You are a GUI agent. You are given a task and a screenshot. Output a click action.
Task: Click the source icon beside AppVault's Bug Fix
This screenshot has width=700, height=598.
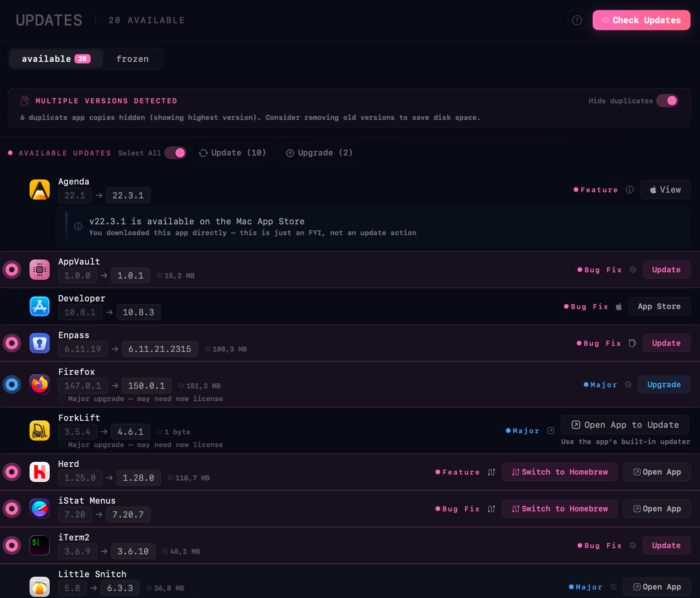tap(633, 270)
